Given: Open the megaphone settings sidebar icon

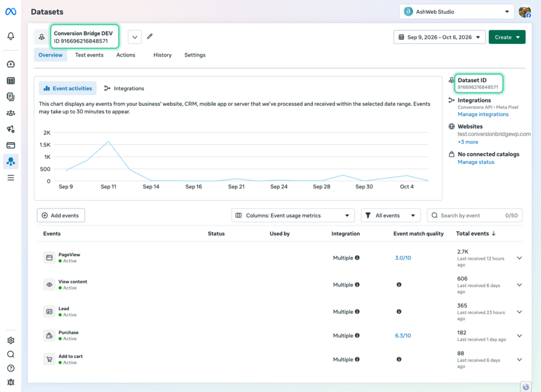Looking at the screenshot, I should coord(11,129).
